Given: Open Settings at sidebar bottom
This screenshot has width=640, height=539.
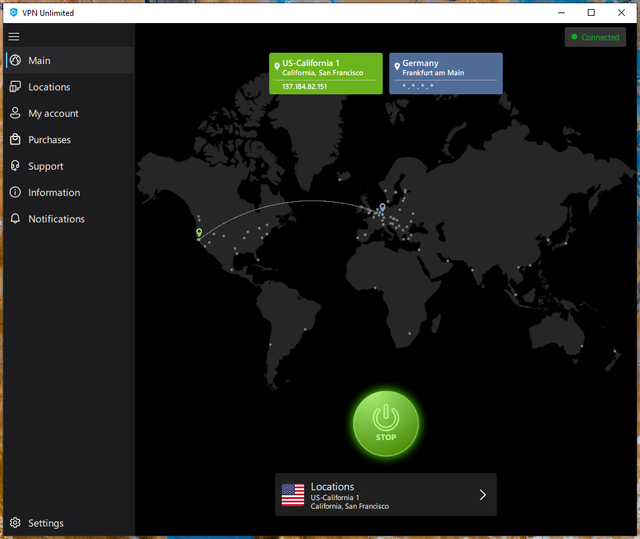Looking at the screenshot, I should coord(69,523).
